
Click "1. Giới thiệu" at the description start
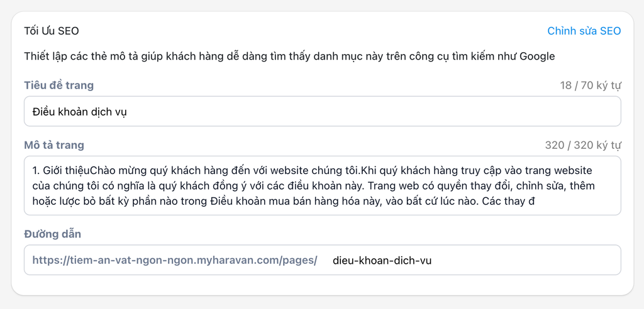60,170
